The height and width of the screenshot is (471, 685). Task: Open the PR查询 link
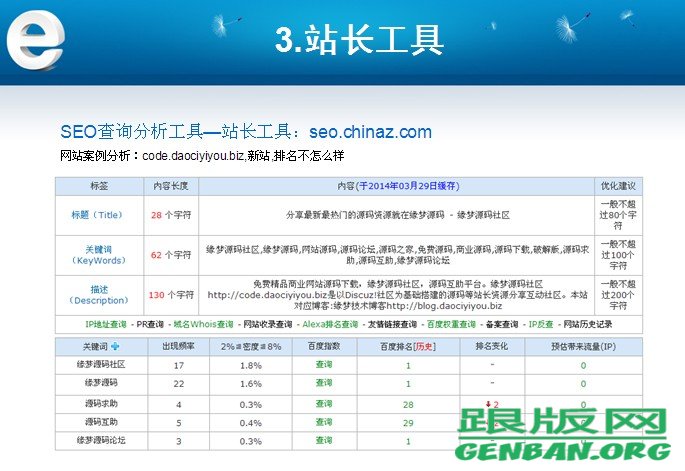(150, 324)
